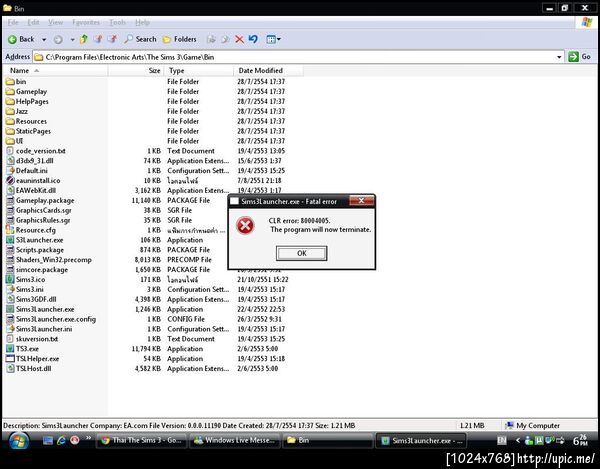This screenshot has height=469, width=600.
Task: Open the Views dropdown button
Action: coord(273,39)
